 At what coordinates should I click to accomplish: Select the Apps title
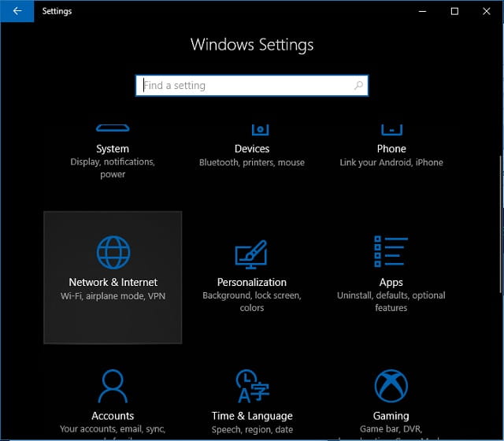tap(391, 283)
